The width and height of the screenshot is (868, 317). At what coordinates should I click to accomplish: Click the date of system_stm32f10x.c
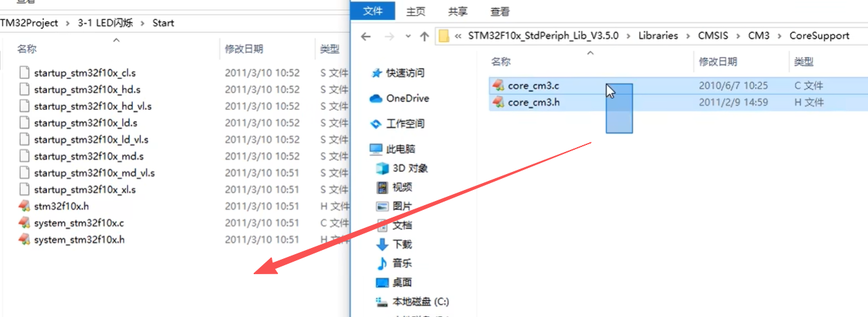(262, 223)
